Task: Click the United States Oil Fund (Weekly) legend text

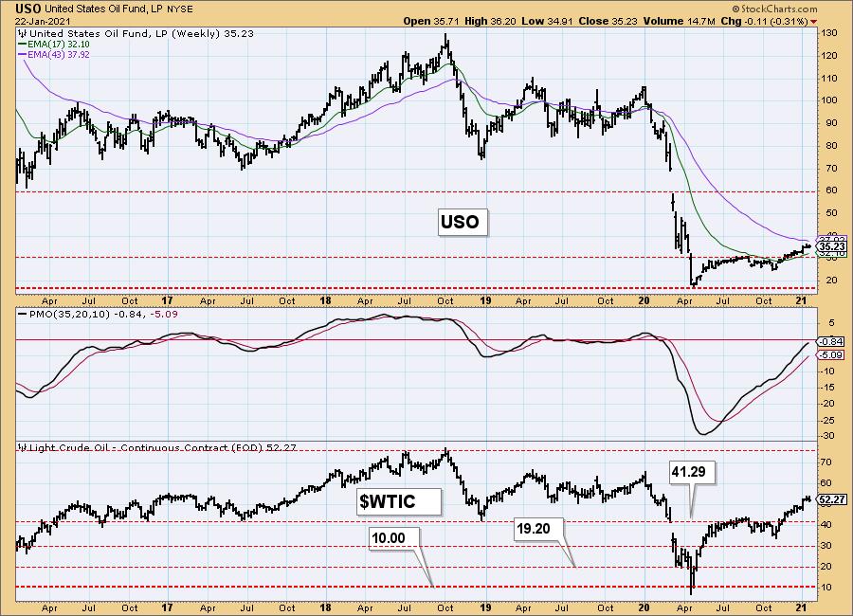Action: pos(141,34)
